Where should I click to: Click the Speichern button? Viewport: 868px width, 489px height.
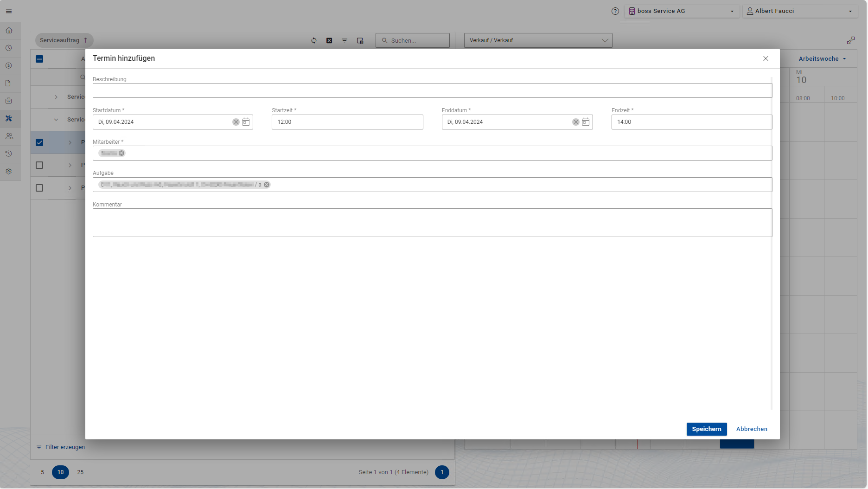706,429
